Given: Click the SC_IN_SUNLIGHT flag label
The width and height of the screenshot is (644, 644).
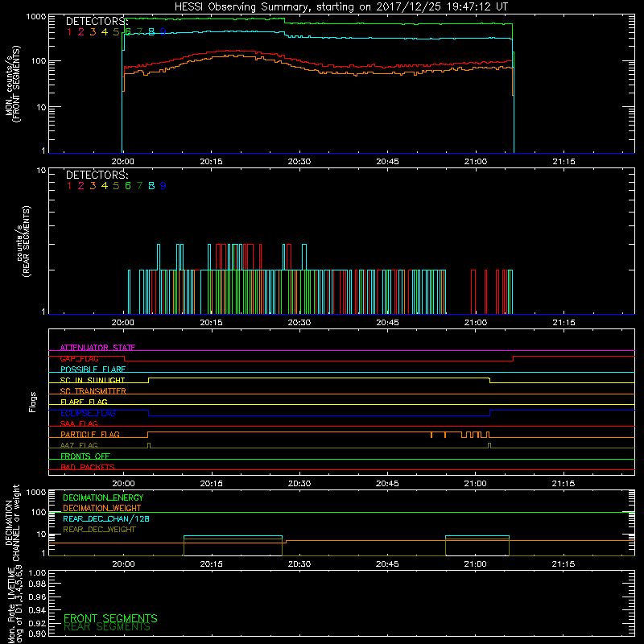Looking at the screenshot, I should pyautogui.click(x=93, y=380).
